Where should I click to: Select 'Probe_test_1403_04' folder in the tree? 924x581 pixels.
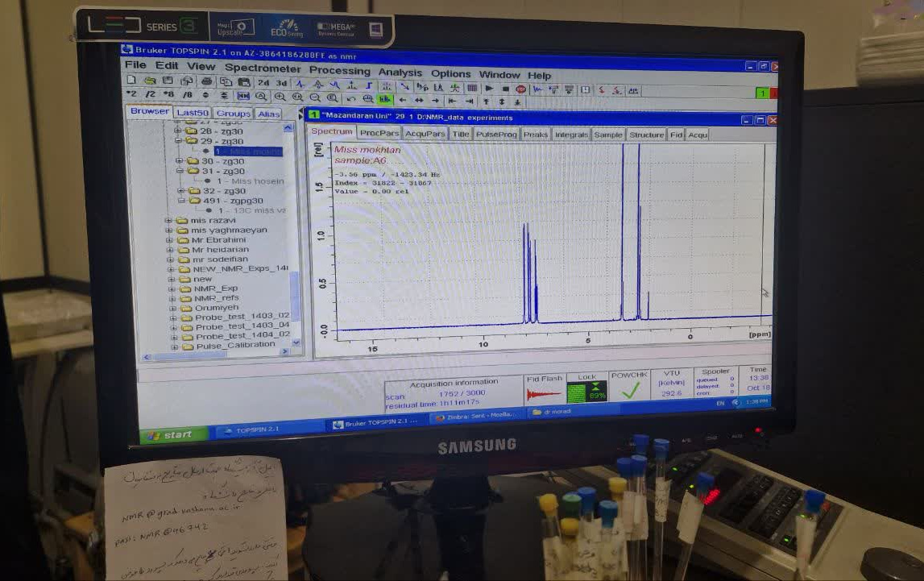242,326
